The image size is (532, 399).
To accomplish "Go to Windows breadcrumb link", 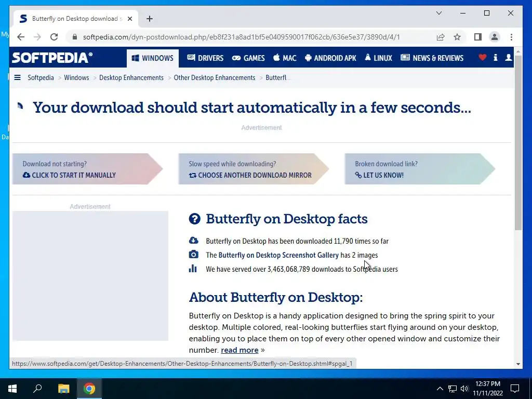I will (x=76, y=78).
